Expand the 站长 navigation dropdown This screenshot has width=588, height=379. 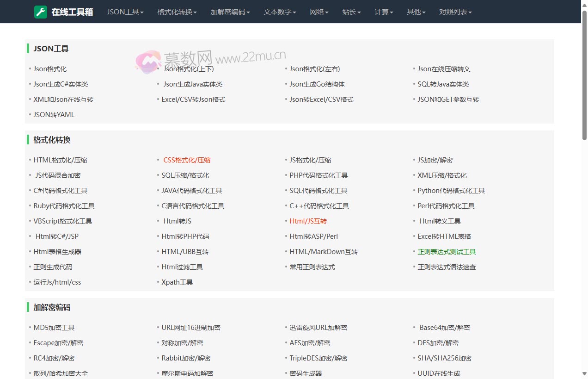(351, 12)
